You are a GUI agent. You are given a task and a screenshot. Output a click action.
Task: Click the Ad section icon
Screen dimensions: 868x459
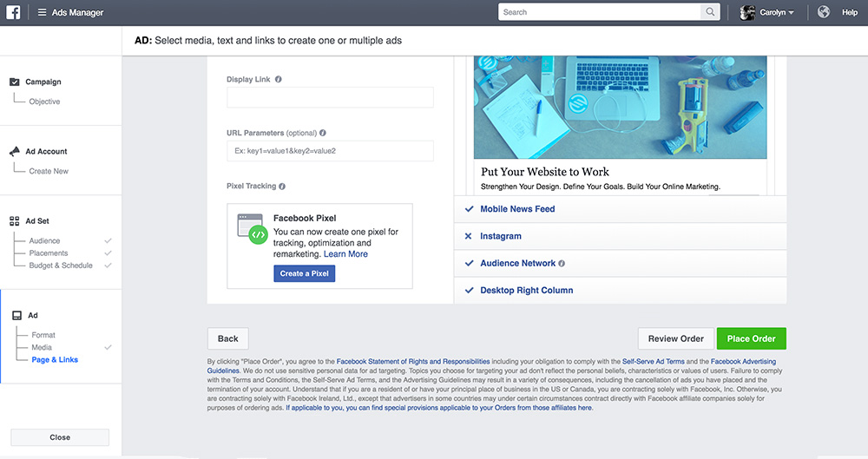17,315
